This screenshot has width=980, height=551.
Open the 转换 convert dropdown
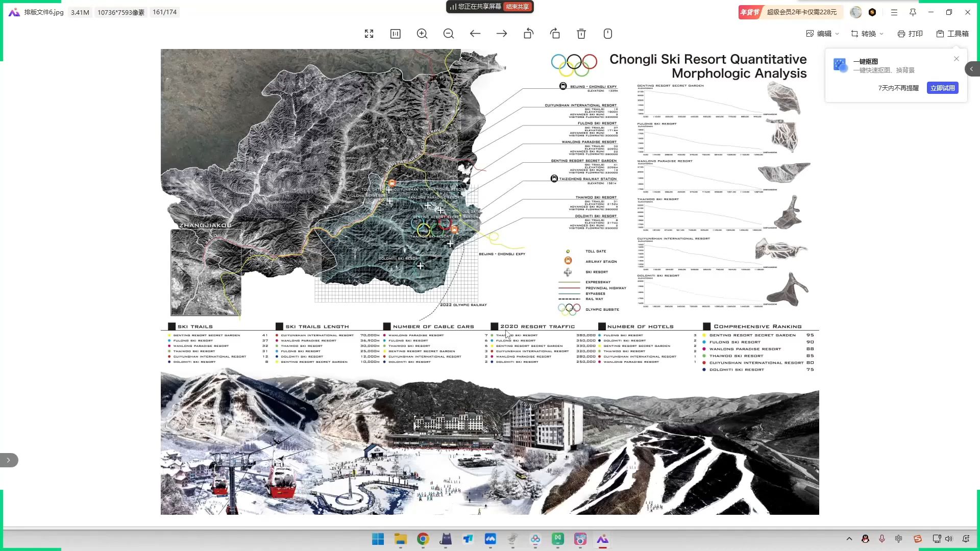pos(867,34)
